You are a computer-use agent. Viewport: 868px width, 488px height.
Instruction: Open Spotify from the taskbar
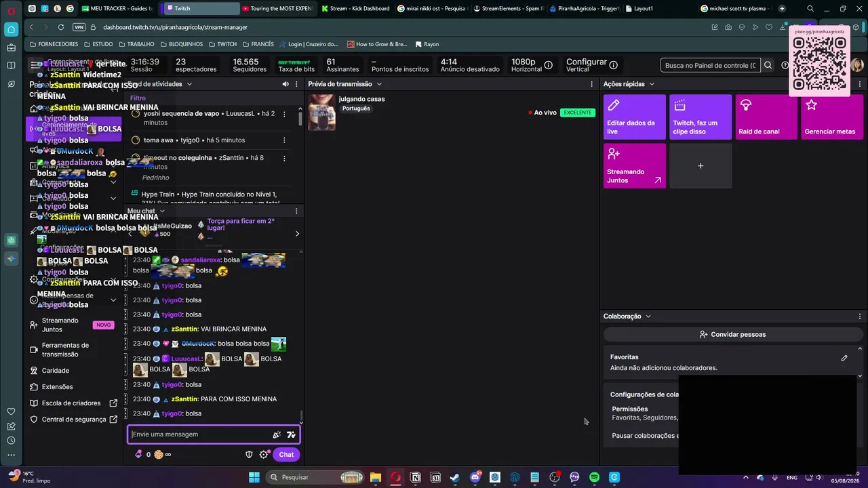595,477
